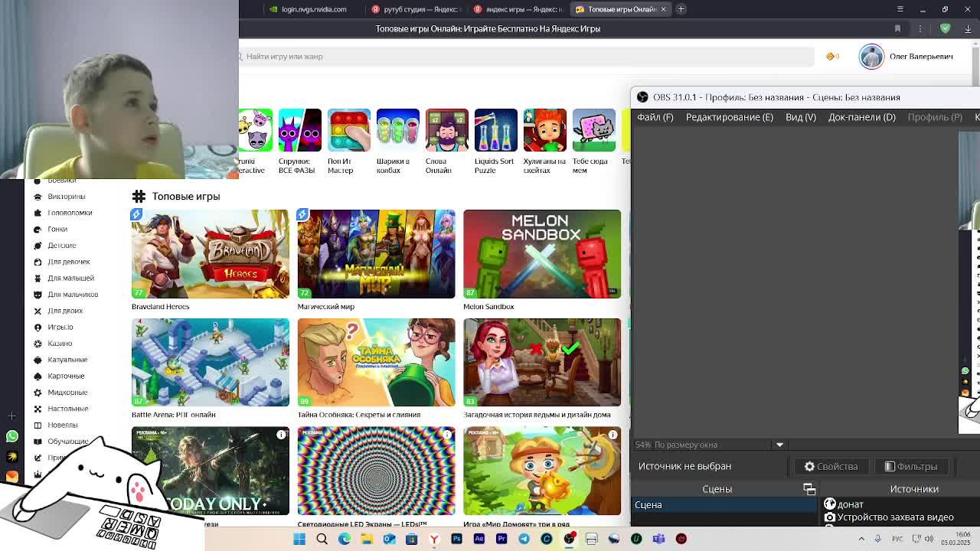Viewport: 980px width, 551px height.
Task: Open browser downloads arrow icon
Action: 968,28
